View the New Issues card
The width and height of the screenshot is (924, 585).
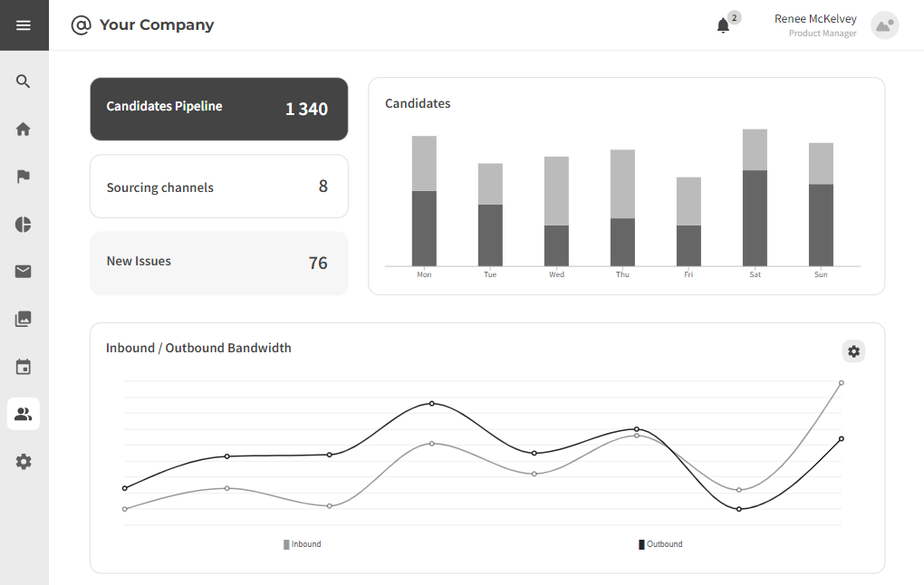(x=218, y=263)
